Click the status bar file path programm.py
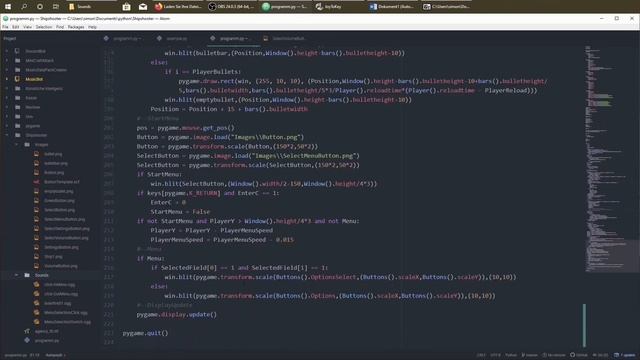640x360 pixels. click(16, 355)
